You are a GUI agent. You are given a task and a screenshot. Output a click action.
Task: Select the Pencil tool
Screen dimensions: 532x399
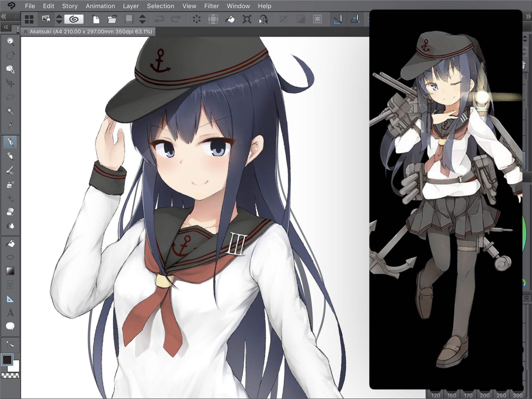(x=10, y=156)
